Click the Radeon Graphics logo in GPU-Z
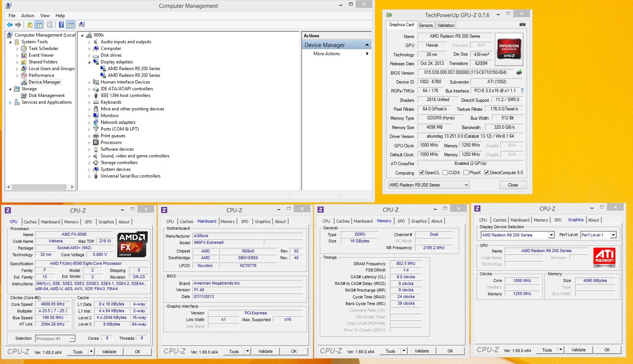Viewport: 633px width, 364px height. click(x=509, y=49)
